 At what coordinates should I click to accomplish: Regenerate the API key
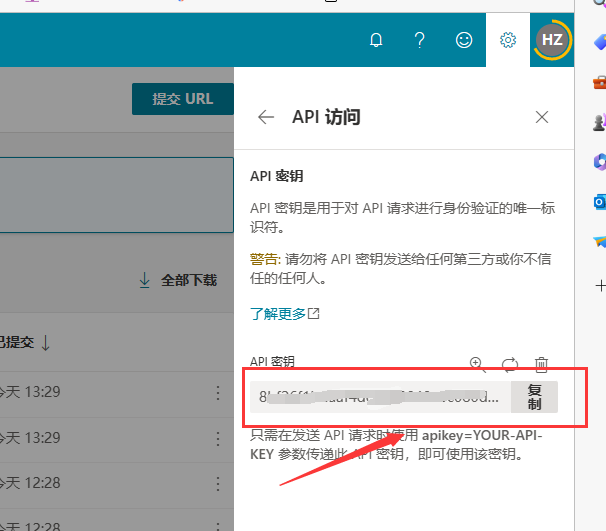pyautogui.click(x=510, y=364)
